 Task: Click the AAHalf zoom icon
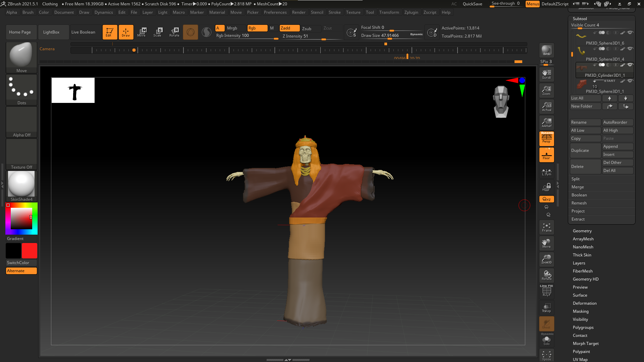pos(546,122)
